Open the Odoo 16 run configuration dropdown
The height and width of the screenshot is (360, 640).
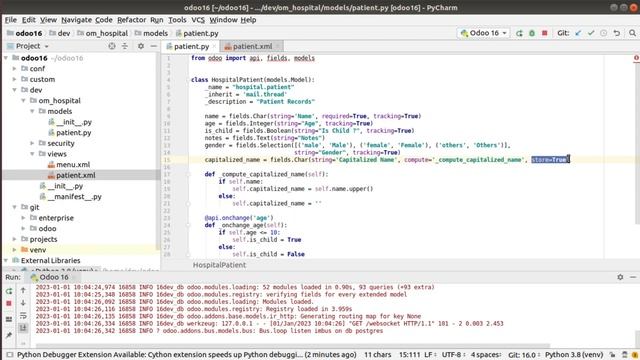[x=484, y=33]
